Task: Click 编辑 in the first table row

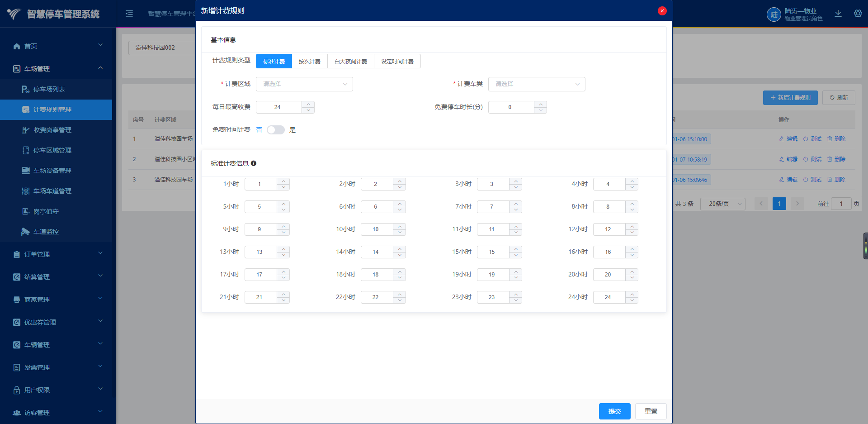Action: coord(788,139)
